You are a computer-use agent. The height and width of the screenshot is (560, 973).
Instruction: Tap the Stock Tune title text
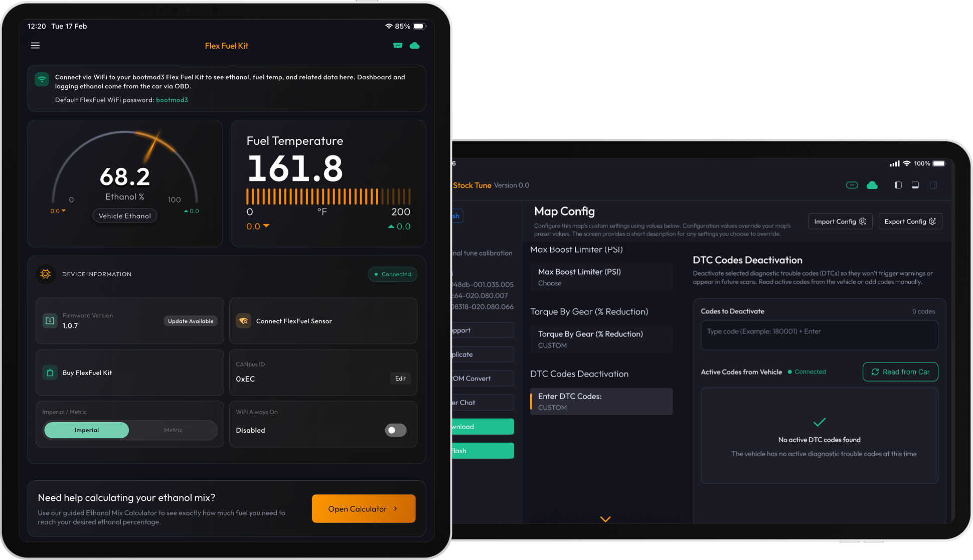pyautogui.click(x=472, y=185)
